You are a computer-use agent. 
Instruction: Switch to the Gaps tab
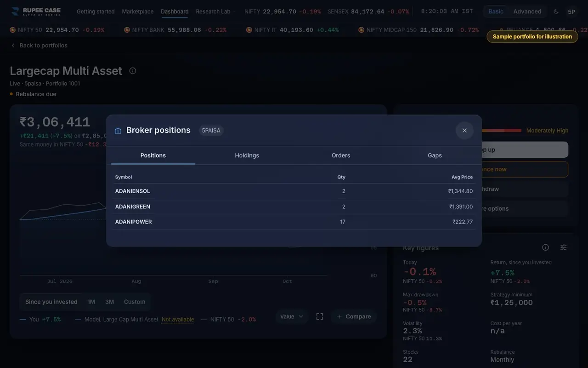click(435, 155)
